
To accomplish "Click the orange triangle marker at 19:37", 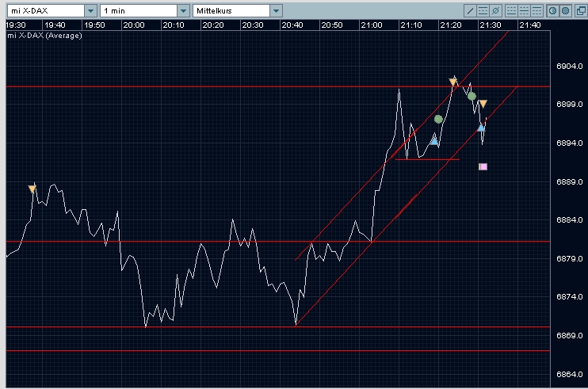I will tap(32, 189).
